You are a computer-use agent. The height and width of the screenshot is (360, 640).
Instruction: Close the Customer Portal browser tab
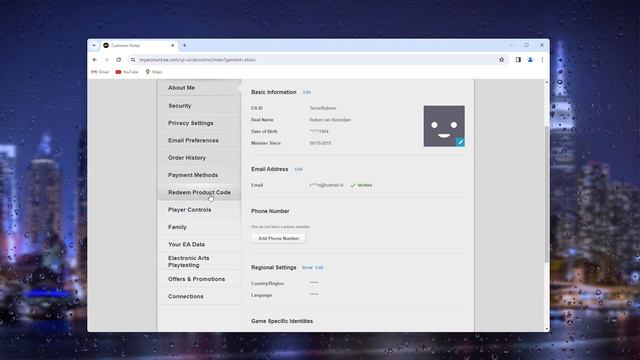172,45
